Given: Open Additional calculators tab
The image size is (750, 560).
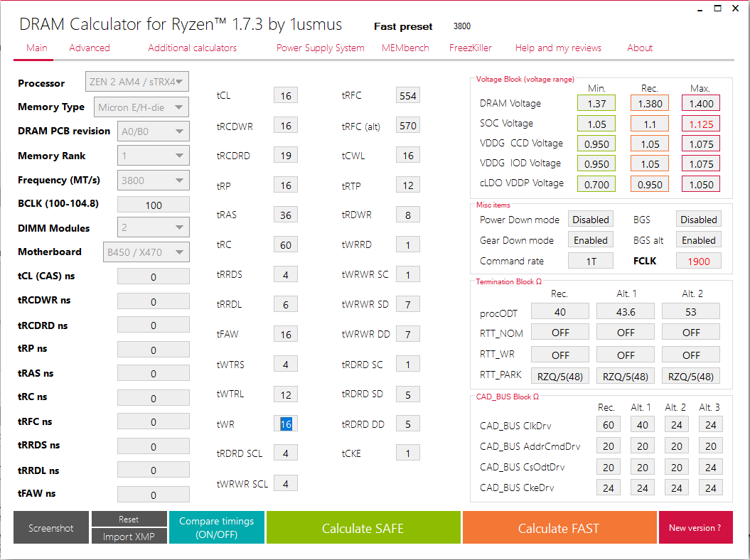Looking at the screenshot, I should [x=192, y=48].
